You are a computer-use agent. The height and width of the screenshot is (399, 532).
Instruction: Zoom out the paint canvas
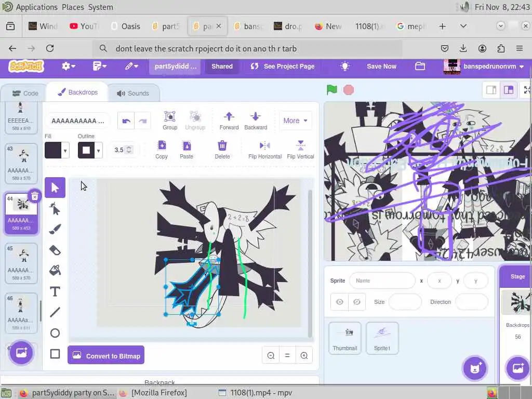pyautogui.click(x=271, y=355)
